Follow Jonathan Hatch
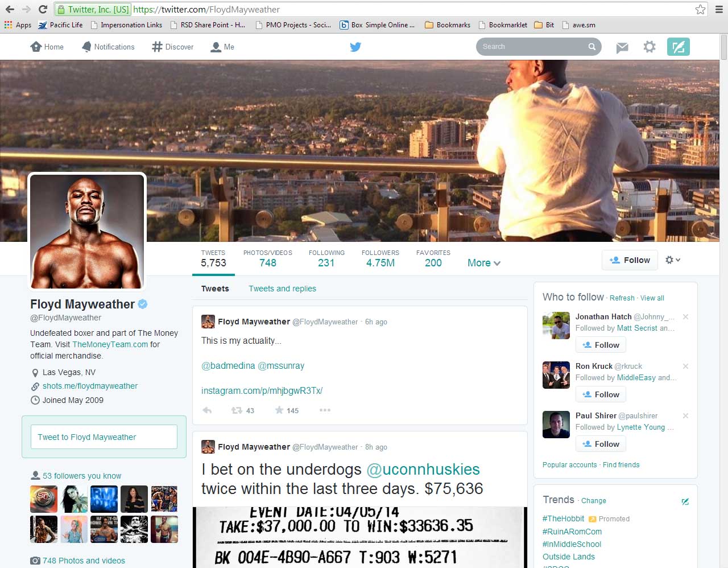This screenshot has width=728, height=568. [x=601, y=345]
